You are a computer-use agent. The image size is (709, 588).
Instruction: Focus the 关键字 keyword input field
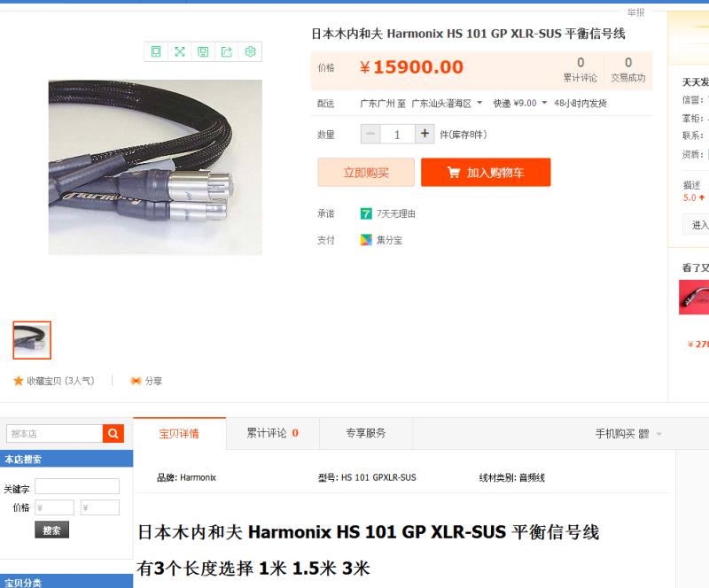77,486
